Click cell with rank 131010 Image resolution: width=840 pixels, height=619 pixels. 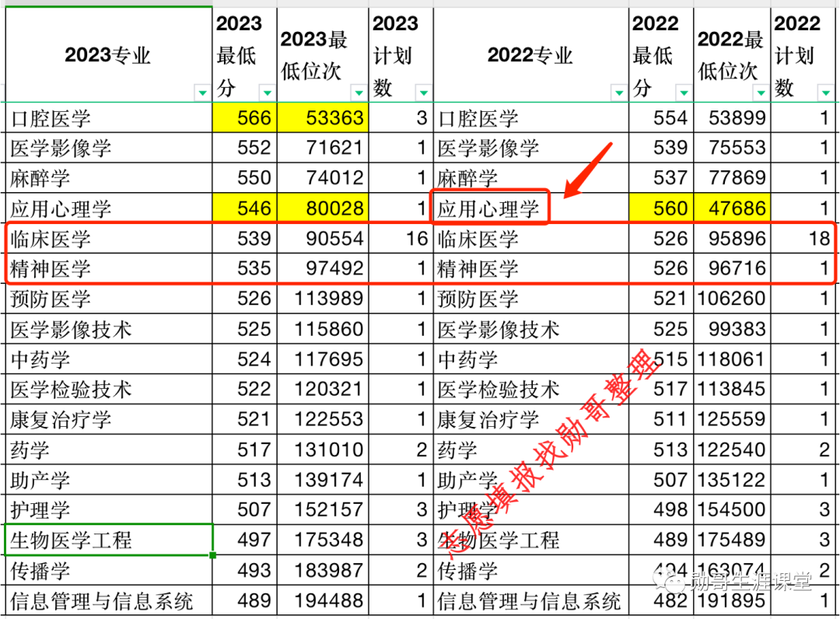tap(323, 449)
